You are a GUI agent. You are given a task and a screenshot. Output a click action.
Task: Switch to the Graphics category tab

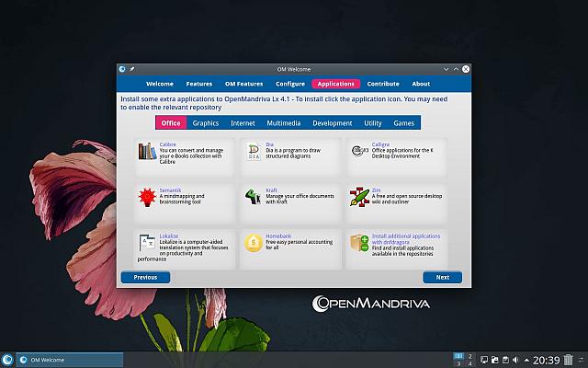(205, 122)
